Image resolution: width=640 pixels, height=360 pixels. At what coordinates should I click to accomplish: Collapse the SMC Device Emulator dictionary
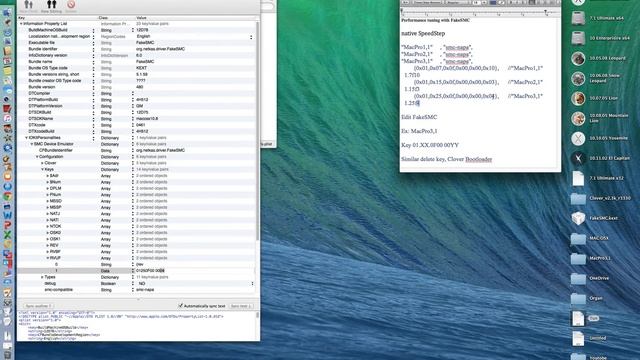32,144
